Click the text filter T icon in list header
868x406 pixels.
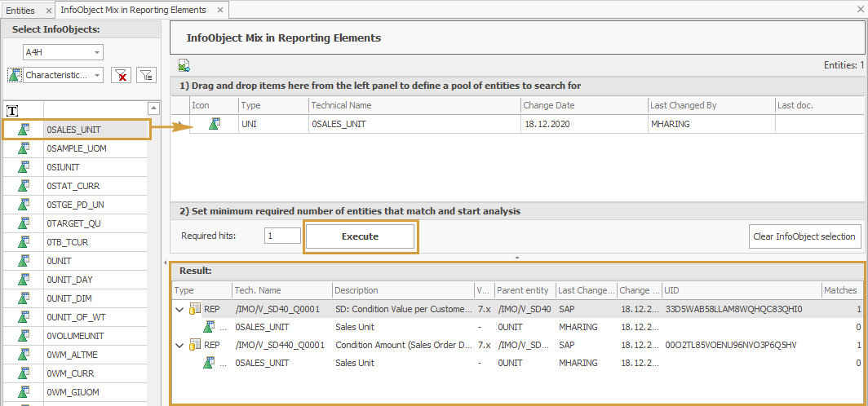coord(12,109)
